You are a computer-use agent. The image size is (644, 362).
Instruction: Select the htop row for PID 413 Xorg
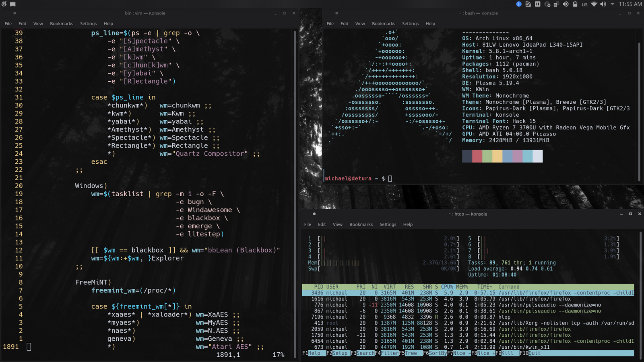(x=468, y=323)
